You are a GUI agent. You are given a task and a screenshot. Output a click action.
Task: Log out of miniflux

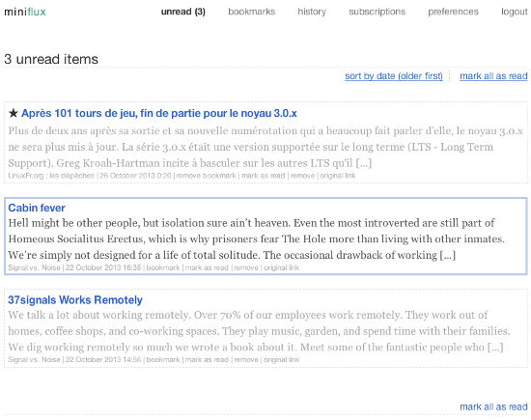(514, 12)
